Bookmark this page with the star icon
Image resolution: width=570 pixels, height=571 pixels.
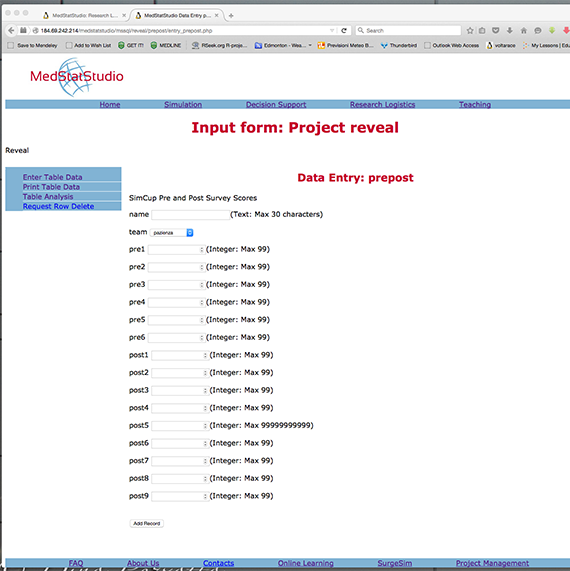pos(470,31)
